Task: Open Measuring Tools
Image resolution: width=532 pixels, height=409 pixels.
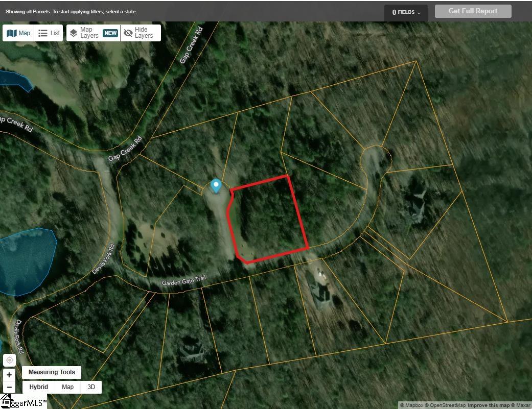Action: 52,372
